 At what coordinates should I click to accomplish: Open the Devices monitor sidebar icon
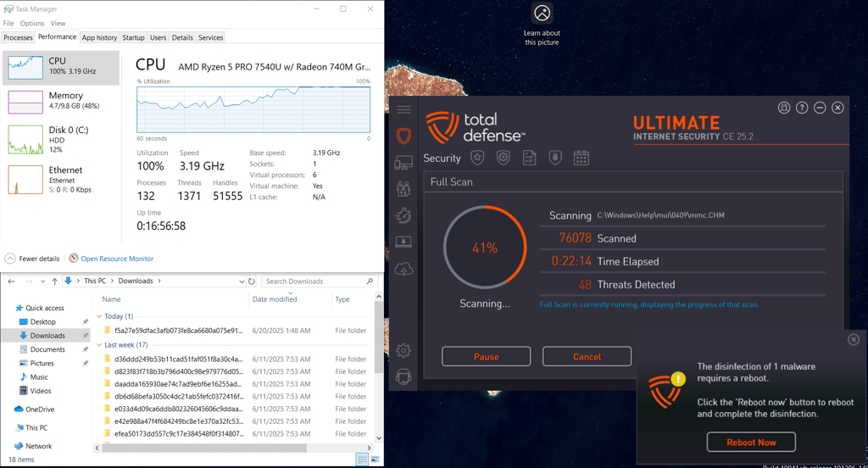click(x=403, y=163)
